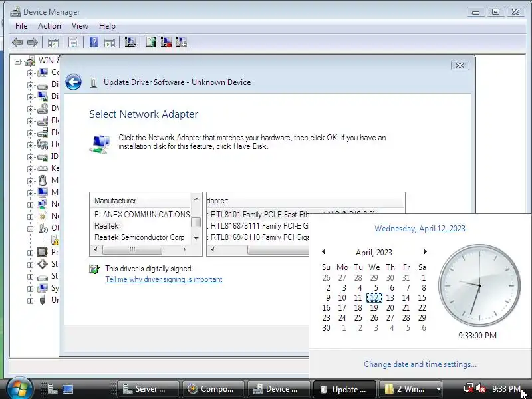Open the View menu
The height and width of the screenshot is (399, 532).
click(80, 26)
